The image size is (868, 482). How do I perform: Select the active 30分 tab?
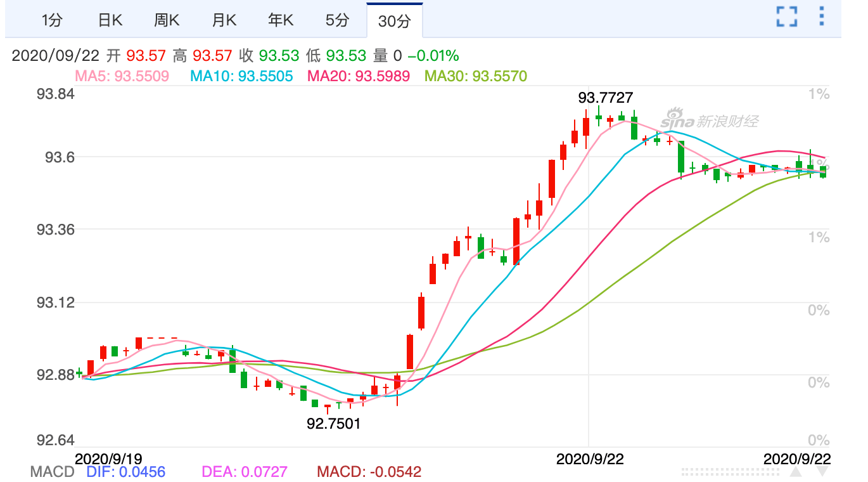click(x=395, y=21)
